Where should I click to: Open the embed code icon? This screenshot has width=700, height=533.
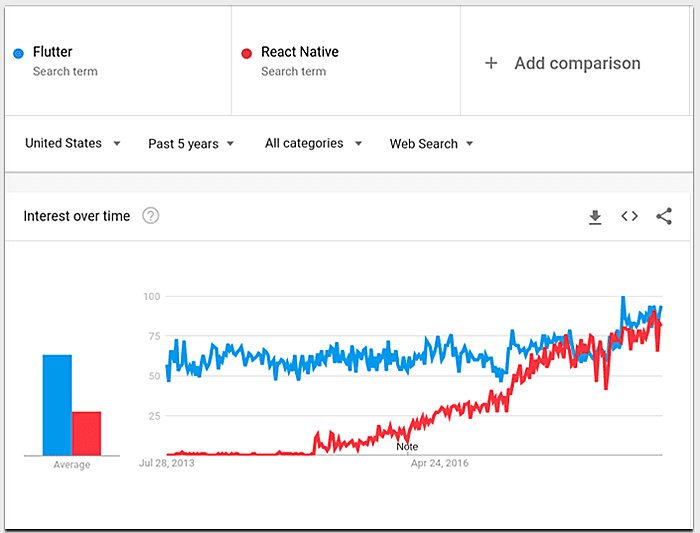click(629, 216)
